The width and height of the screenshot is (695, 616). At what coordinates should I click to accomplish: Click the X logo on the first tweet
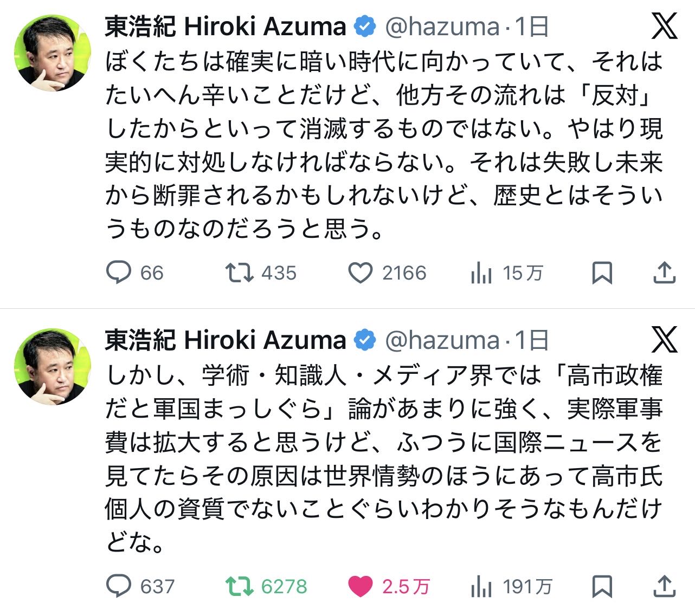pos(664,26)
